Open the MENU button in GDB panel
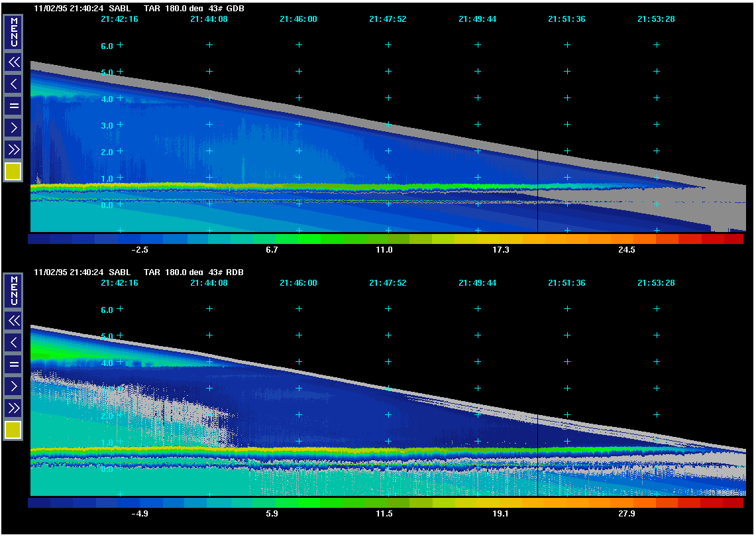The width and height of the screenshot is (756, 537). click(x=13, y=32)
